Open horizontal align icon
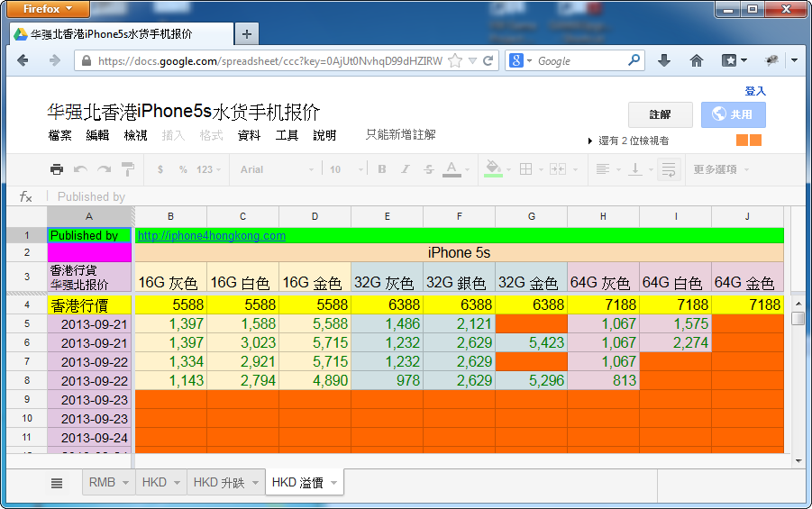812x509 pixels. [x=602, y=168]
